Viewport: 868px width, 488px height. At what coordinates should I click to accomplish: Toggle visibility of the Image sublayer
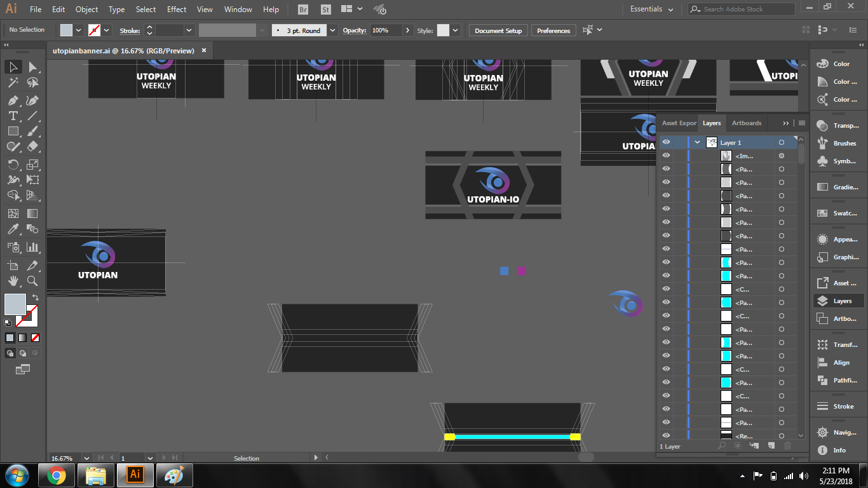666,156
